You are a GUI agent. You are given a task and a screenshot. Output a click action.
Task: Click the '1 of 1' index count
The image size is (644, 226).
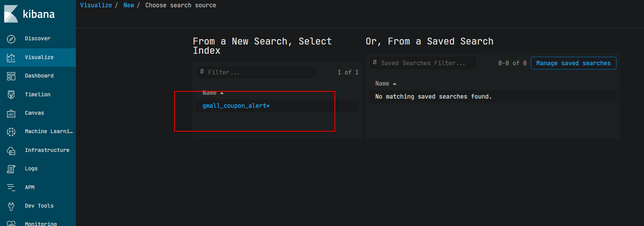(348, 73)
